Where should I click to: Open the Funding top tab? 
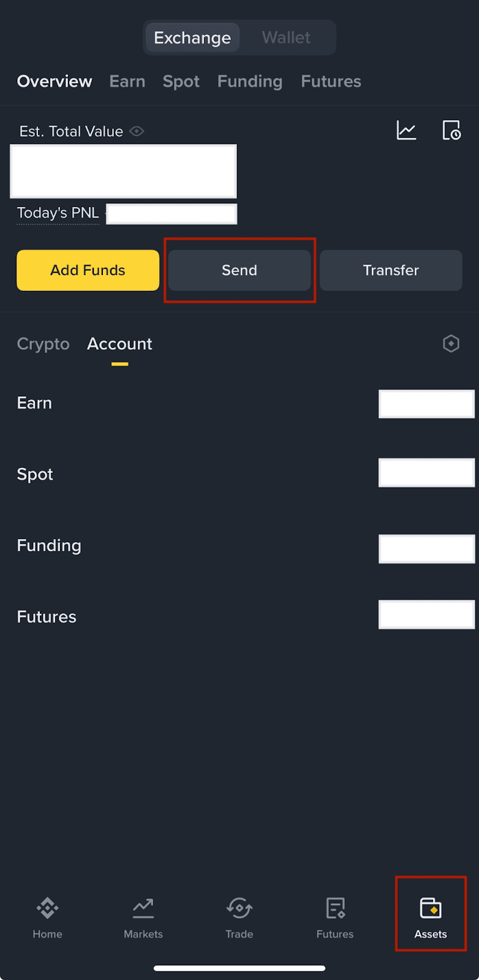click(250, 81)
